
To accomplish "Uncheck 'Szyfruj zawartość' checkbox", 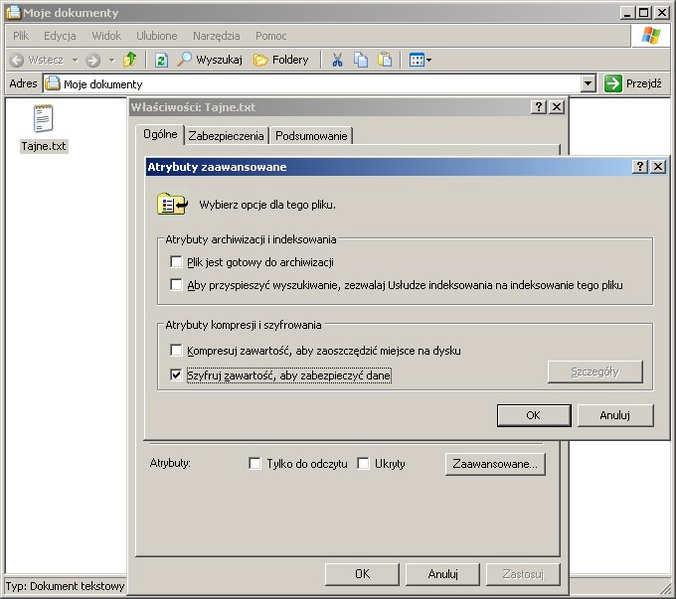I will pos(177,375).
